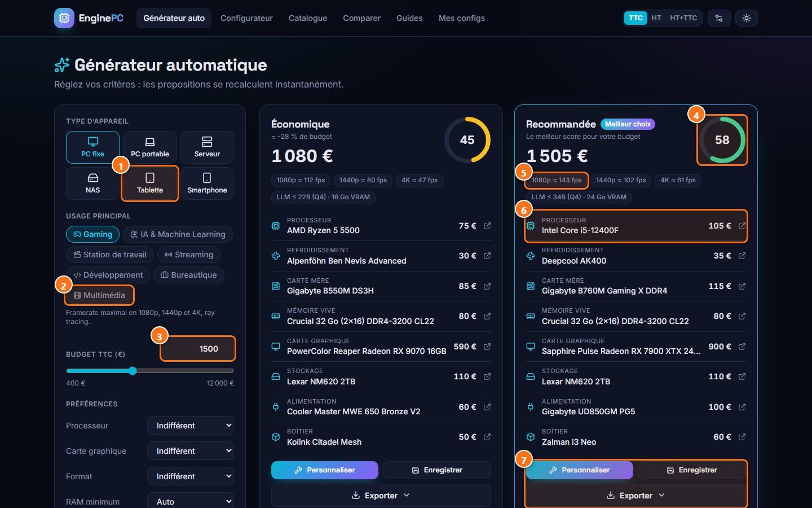
Task: Switch to the Comparer tab
Action: (x=361, y=18)
